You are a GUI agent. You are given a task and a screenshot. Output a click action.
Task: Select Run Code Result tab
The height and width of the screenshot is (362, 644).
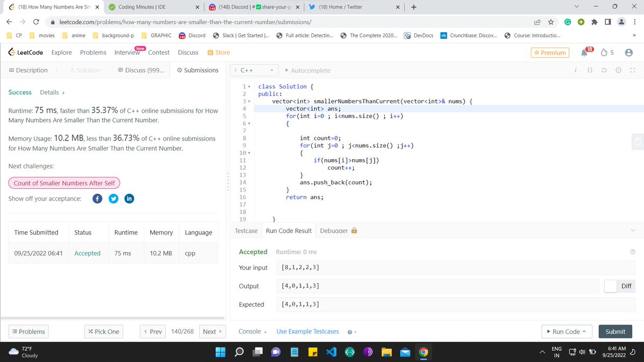289,231
